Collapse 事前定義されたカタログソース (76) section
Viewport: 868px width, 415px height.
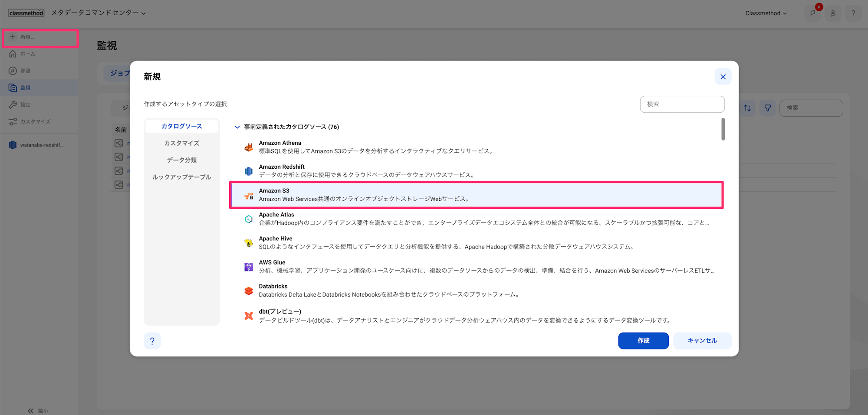(237, 127)
